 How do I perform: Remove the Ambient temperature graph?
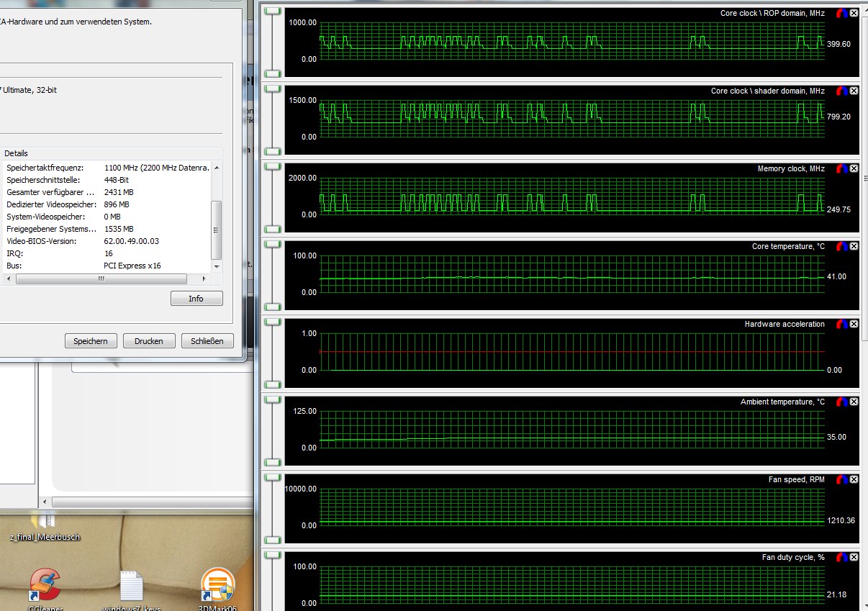click(x=854, y=402)
